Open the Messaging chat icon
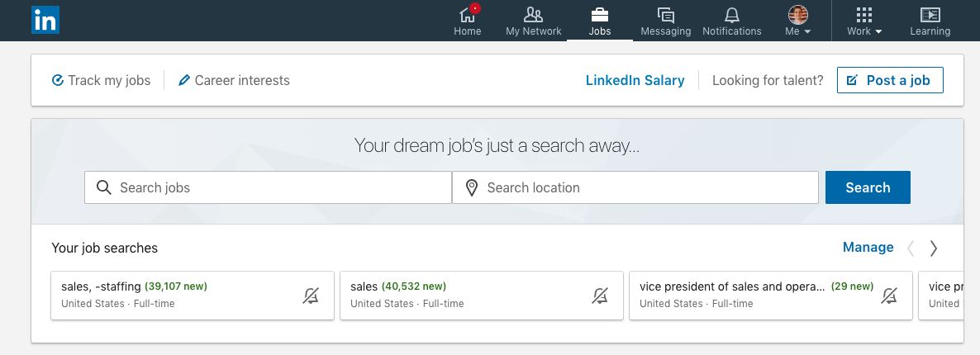The image size is (980, 355). coord(666,15)
